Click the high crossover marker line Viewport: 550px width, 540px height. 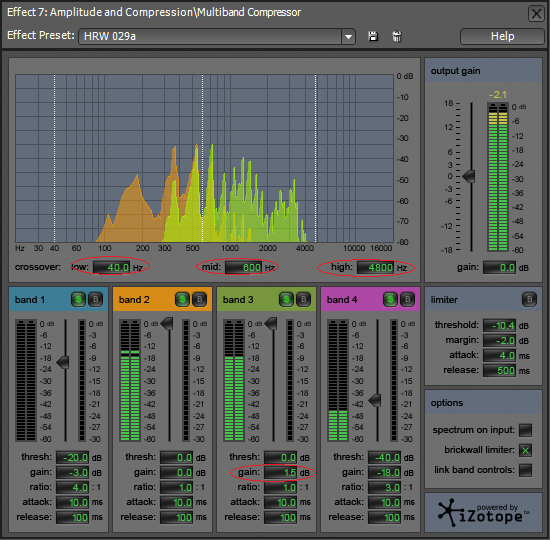[x=315, y=158]
